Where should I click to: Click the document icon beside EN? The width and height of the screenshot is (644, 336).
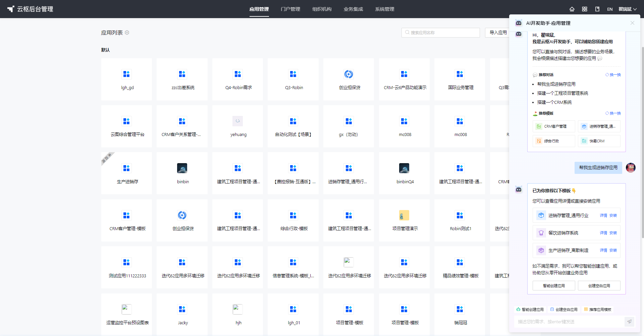(597, 9)
